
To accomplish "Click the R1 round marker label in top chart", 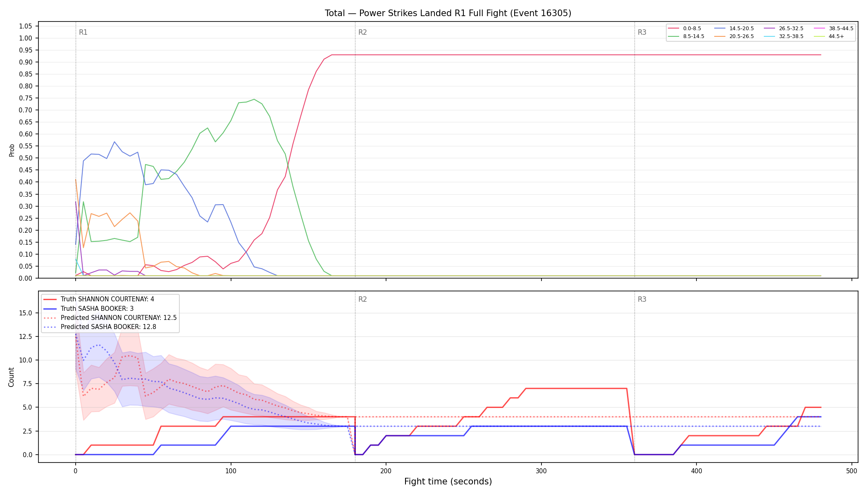I will coord(83,32).
